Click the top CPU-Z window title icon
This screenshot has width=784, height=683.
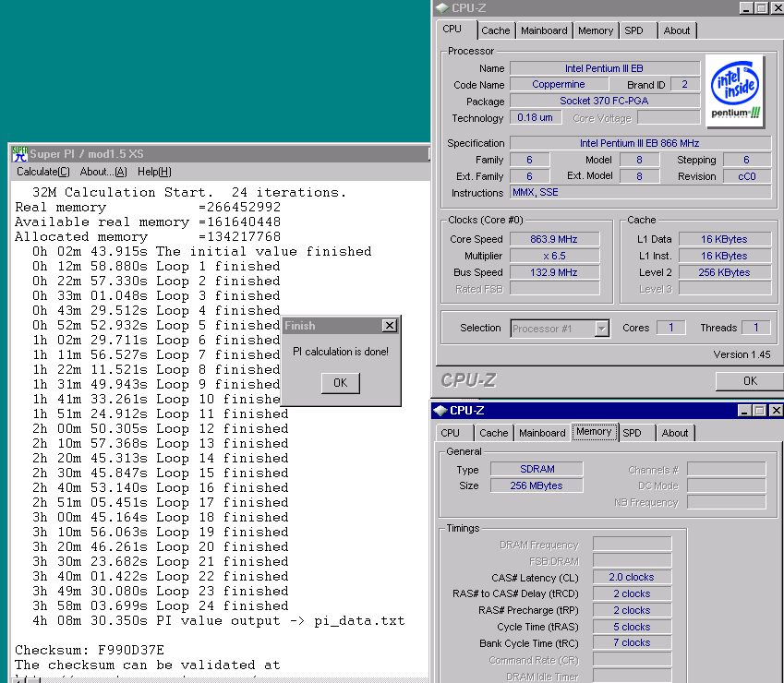pyautogui.click(x=442, y=8)
